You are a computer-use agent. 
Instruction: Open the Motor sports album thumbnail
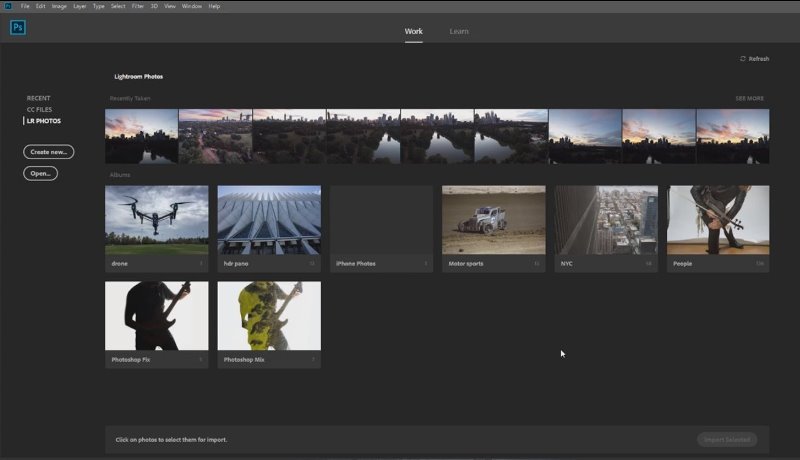494,220
